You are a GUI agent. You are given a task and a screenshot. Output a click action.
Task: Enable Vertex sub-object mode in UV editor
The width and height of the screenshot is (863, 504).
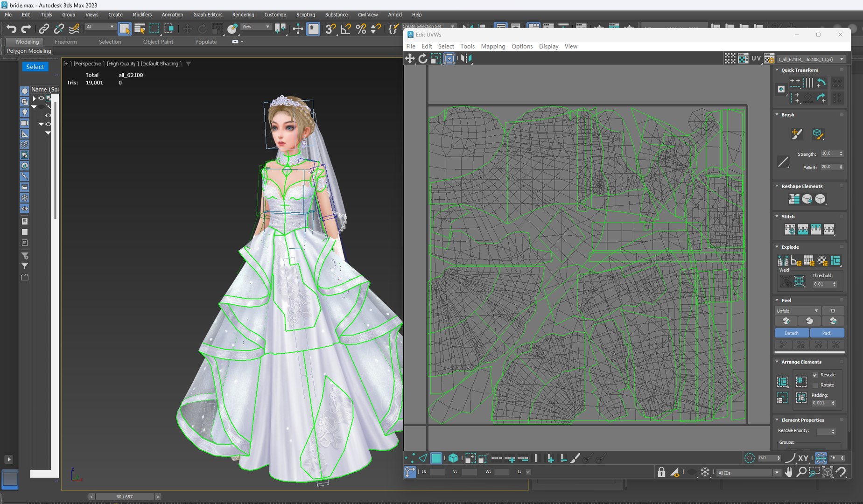(409, 458)
